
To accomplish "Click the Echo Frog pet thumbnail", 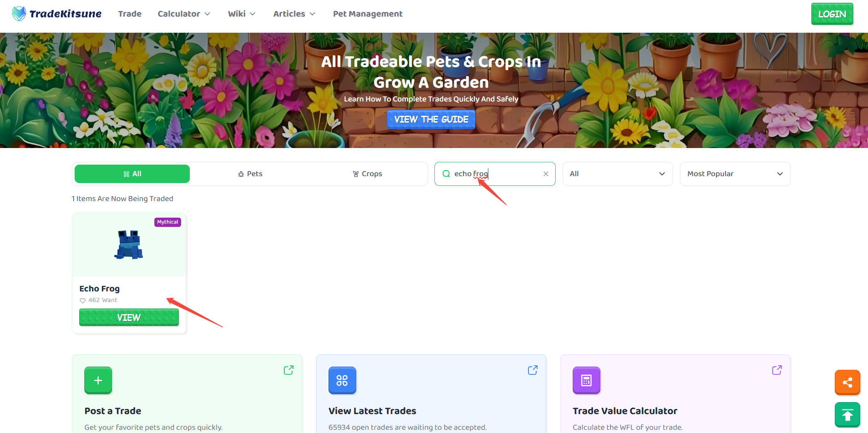I will pos(129,245).
